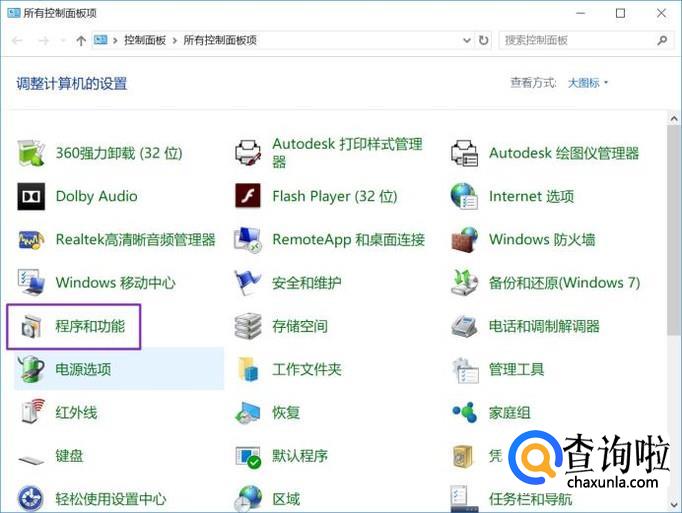
Task: Open the Windows 防火墙 text link
Action: pyautogui.click(x=542, y=240)
